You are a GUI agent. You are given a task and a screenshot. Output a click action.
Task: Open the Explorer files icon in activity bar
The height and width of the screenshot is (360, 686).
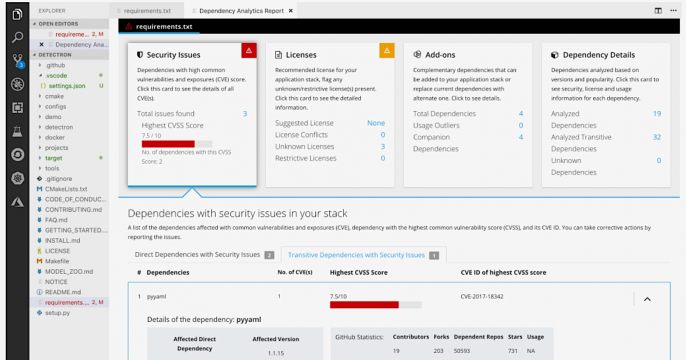pyautogui.click(x=17, y=14)
